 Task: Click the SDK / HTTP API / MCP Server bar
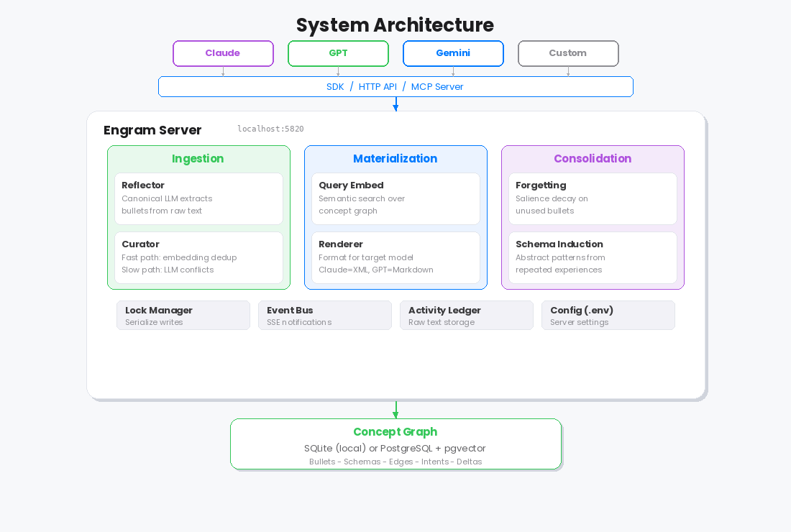pos(395,87)
